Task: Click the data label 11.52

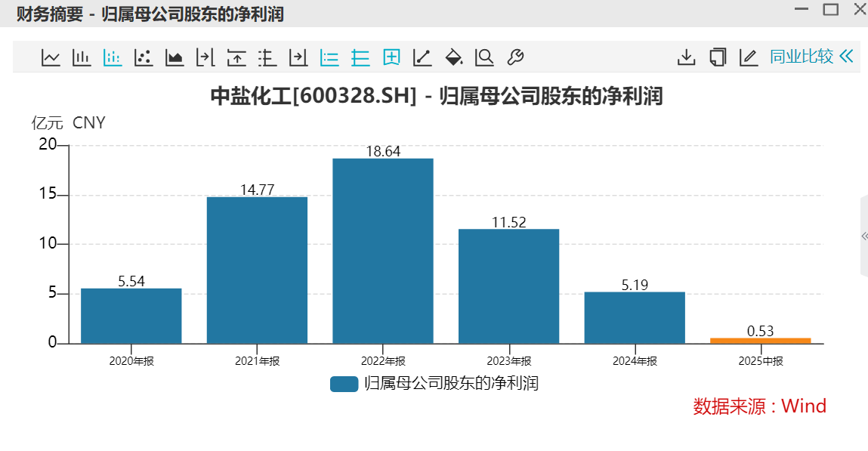Action: (x=508, y=222)
